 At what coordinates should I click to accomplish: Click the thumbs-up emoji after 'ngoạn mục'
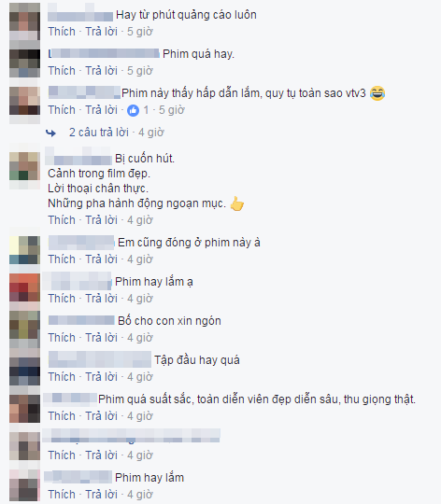[237, 203]
